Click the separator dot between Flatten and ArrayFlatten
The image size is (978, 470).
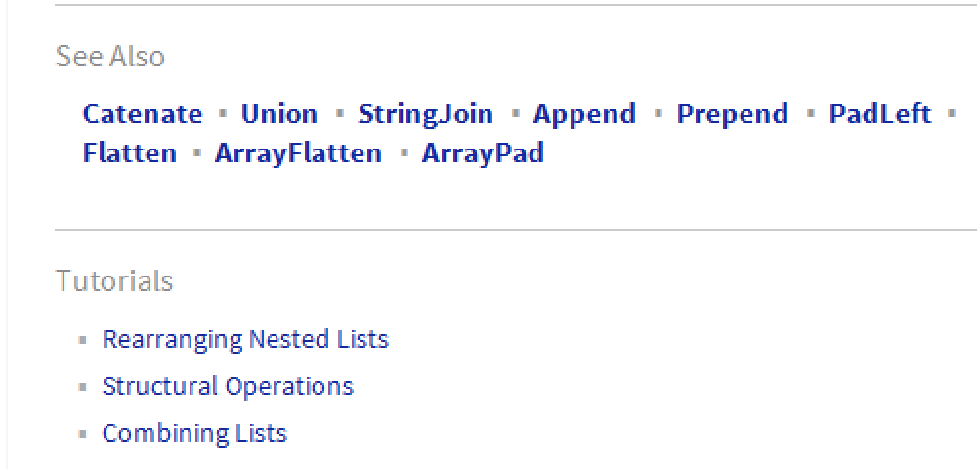click(196, 154)
